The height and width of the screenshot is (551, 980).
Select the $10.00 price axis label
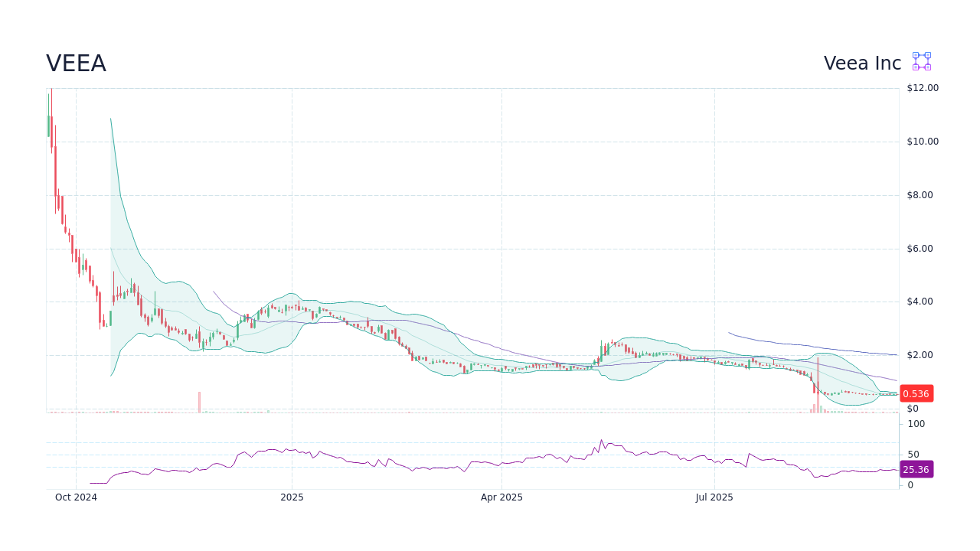(x=923, y=142)
